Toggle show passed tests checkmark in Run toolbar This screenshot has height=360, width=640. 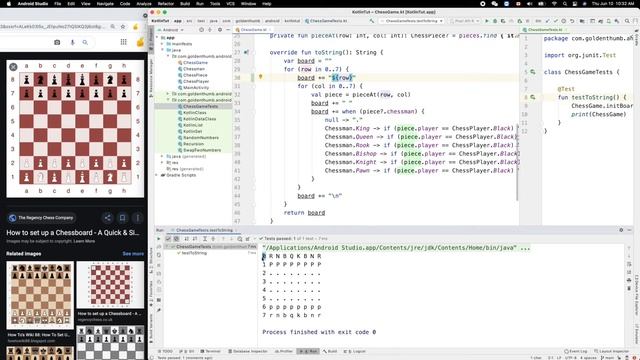168,238
